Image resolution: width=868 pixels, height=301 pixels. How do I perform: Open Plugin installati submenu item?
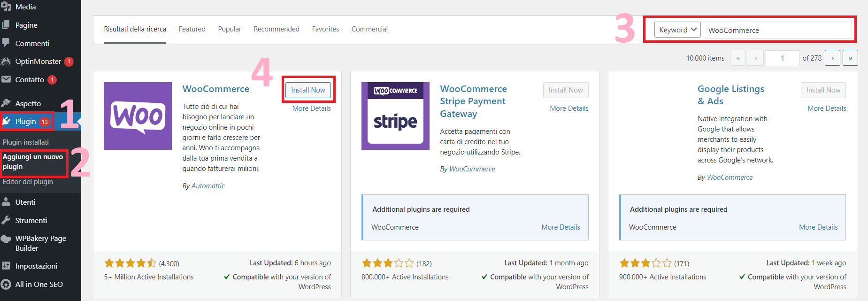click(26, 142)
